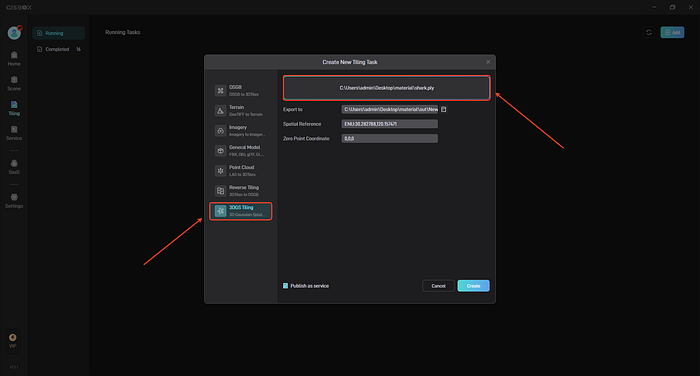
Task: Click the Zero Point Coordinate field
Action: tap(390, 139)
